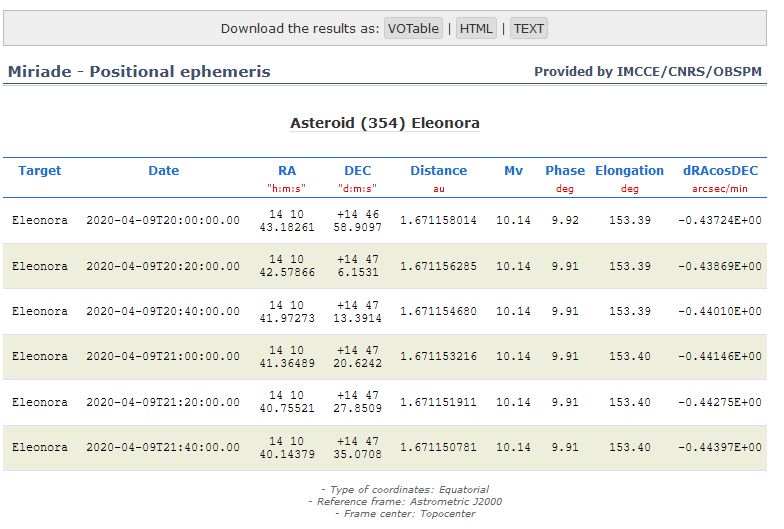Viewport: 784px width, 529px height.
Task: Select the Elongation column header
Action: tap(629, 171)
